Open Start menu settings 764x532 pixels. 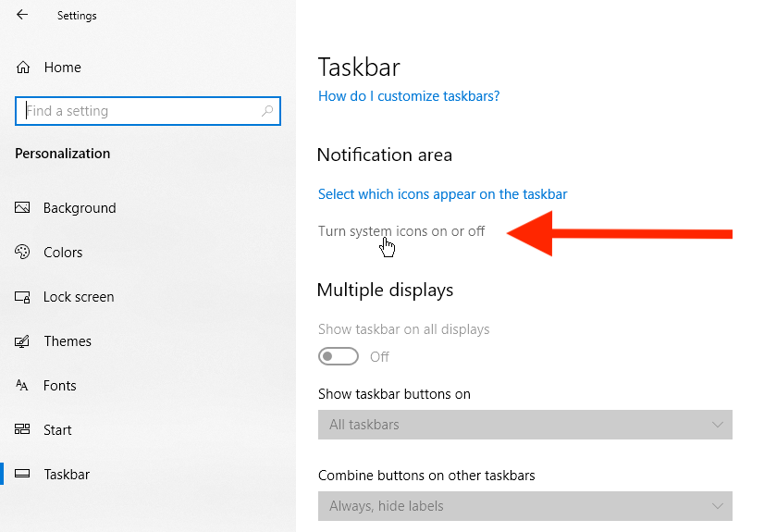(57, 429)
